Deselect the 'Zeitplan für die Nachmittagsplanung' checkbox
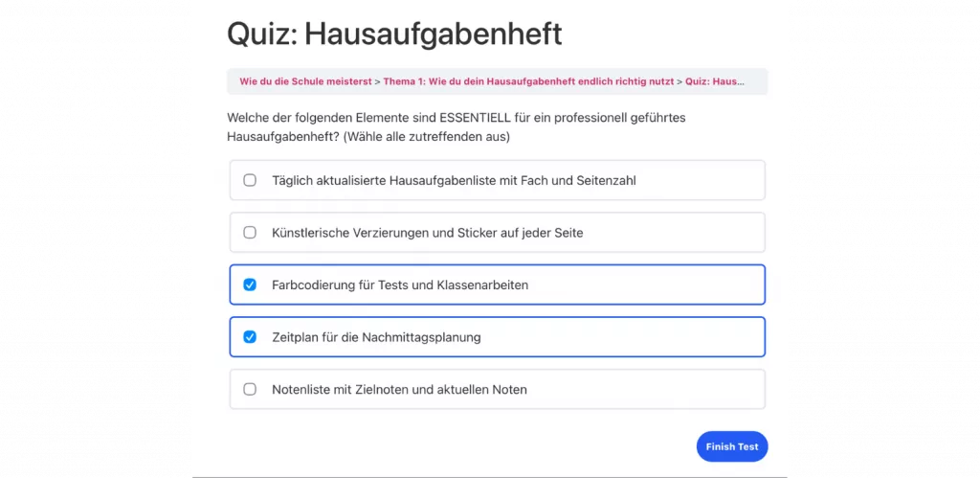 (250, 337)
